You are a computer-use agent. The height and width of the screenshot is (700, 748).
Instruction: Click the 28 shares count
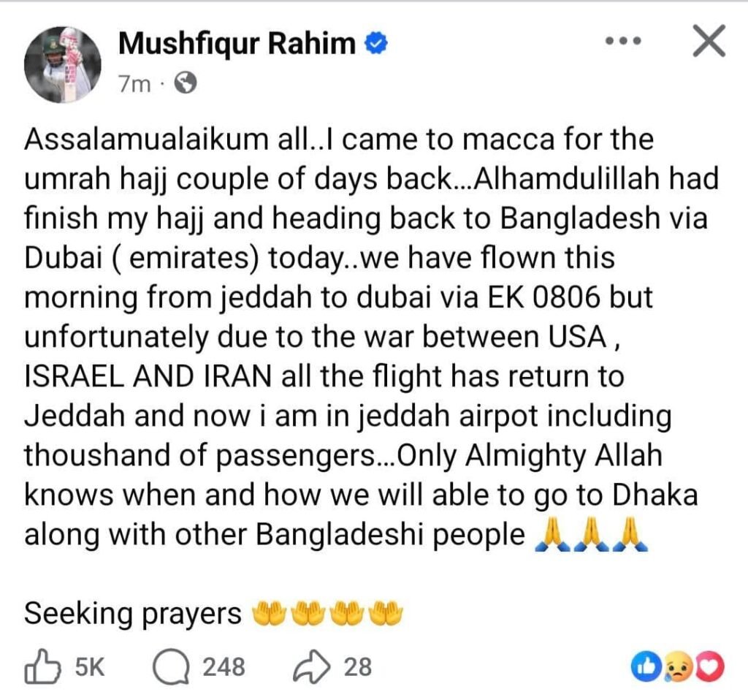coord(356,666)
